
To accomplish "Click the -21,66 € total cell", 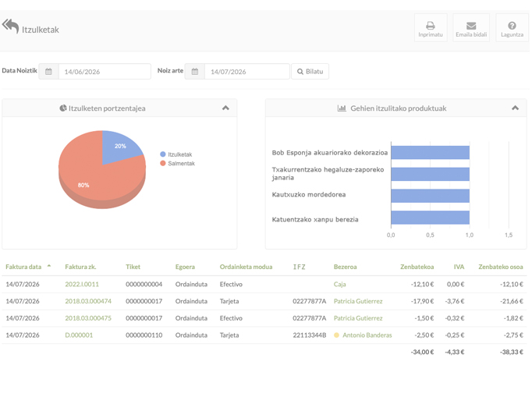I will coord(511,301).
